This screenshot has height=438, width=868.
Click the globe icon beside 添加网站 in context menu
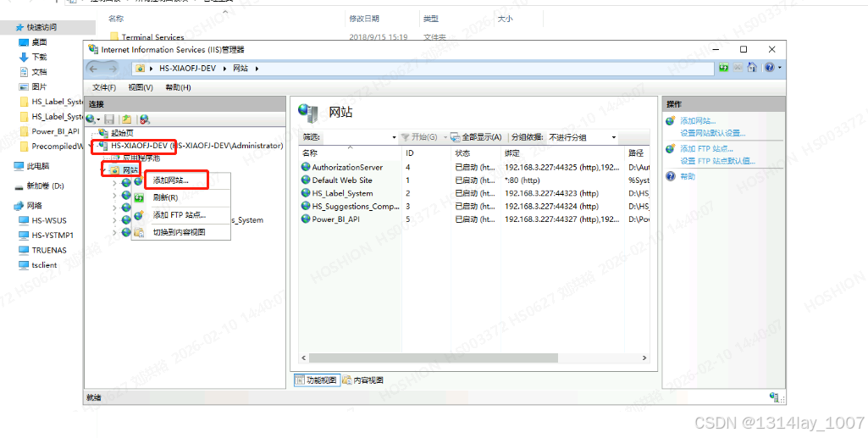coord(138,181)
